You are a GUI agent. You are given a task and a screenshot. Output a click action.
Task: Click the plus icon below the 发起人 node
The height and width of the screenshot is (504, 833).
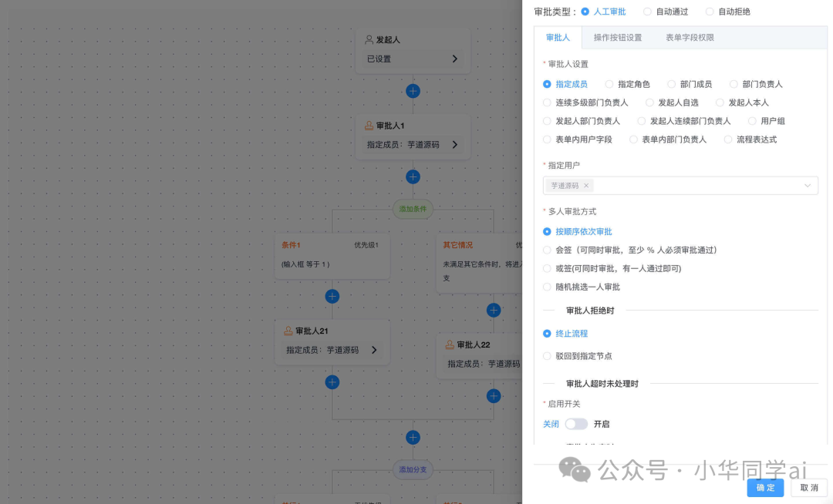coord(413,90)
